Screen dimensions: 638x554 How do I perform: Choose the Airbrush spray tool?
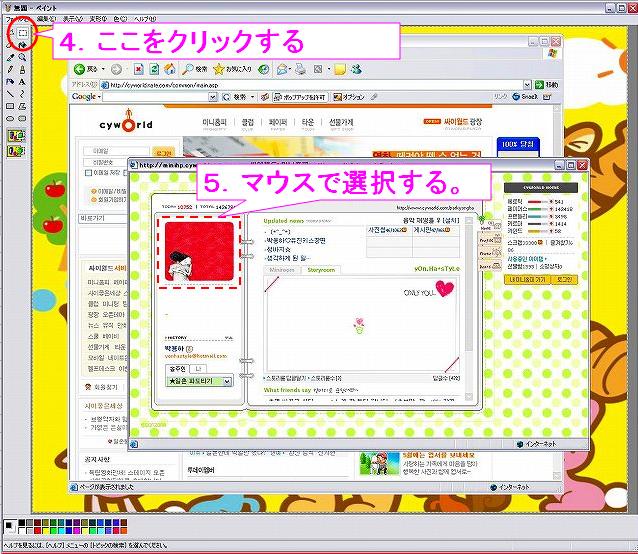click(10, 82)
